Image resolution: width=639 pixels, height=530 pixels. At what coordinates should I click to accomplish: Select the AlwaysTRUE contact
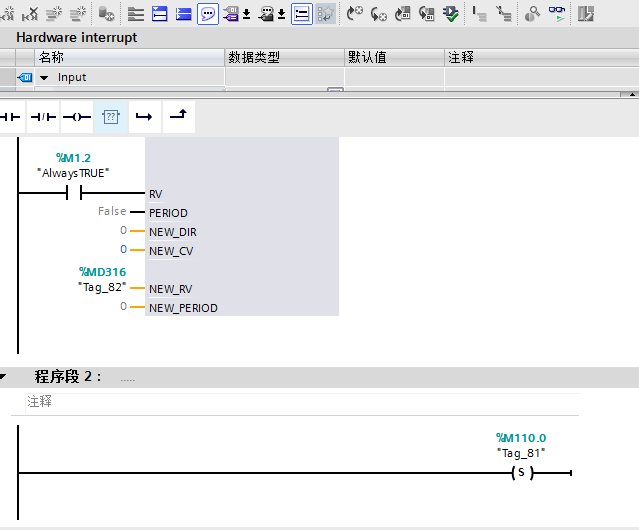tap(73, 193)
